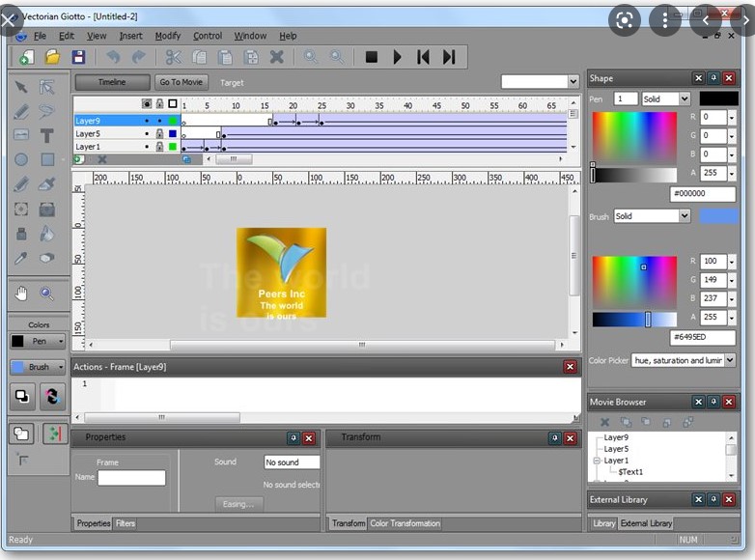Viewport: 755px width, 560px height.
Task: Skip to the last frame
Action: point(449,57)
